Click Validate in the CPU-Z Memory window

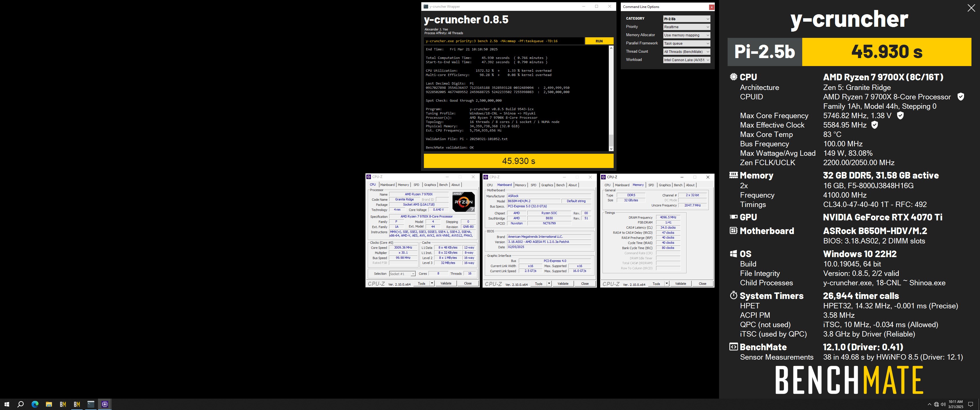681,284
